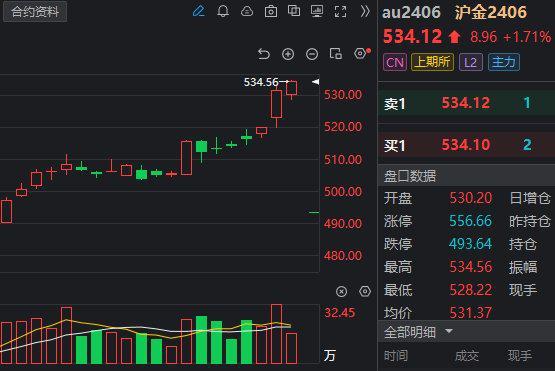The image size is (555, 371).
Task: Click the 32.45 volume axis label
Action: tap(339, 312)
